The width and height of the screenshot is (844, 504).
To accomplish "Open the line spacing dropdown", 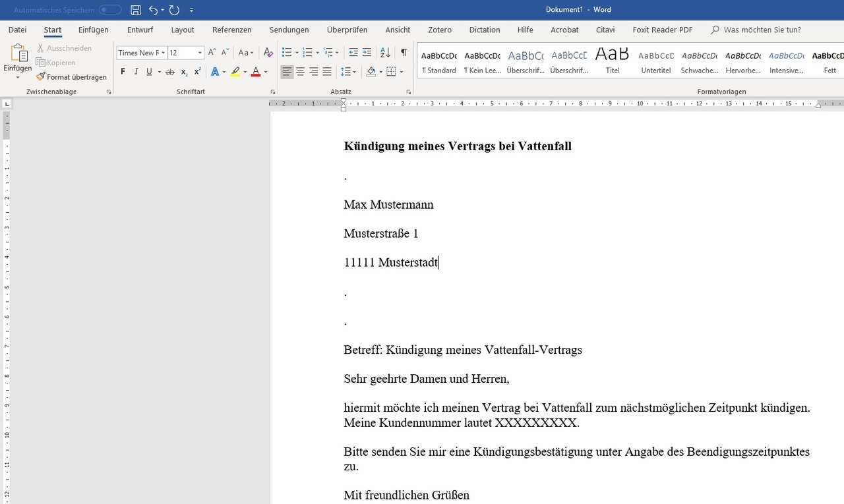I will [347, 72].
